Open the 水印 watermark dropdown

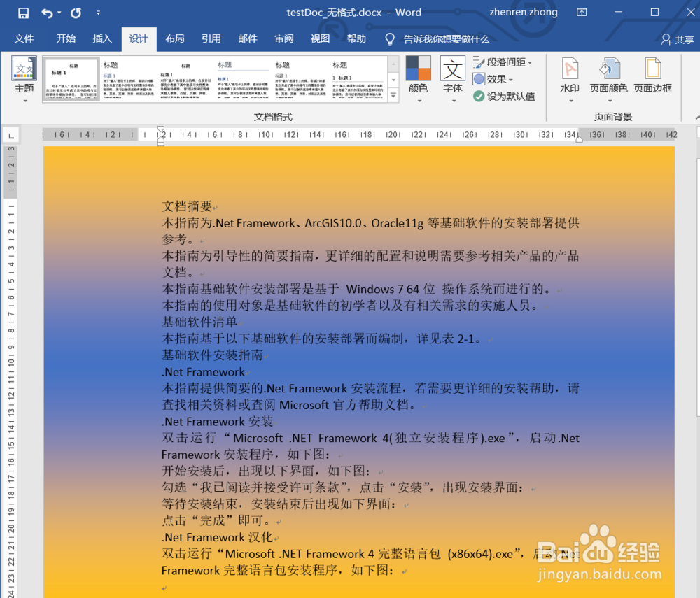coord(570,80)
